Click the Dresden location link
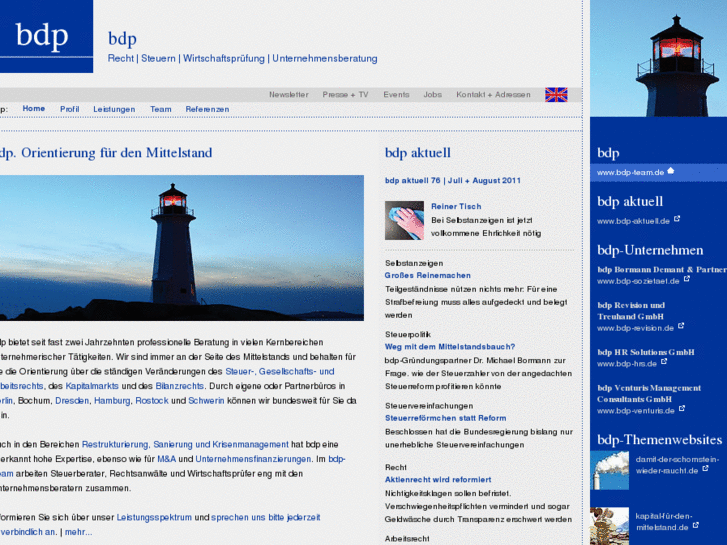The width and height of the screenshot is (727, 545). pyautogui.click(x=72, y=400)
